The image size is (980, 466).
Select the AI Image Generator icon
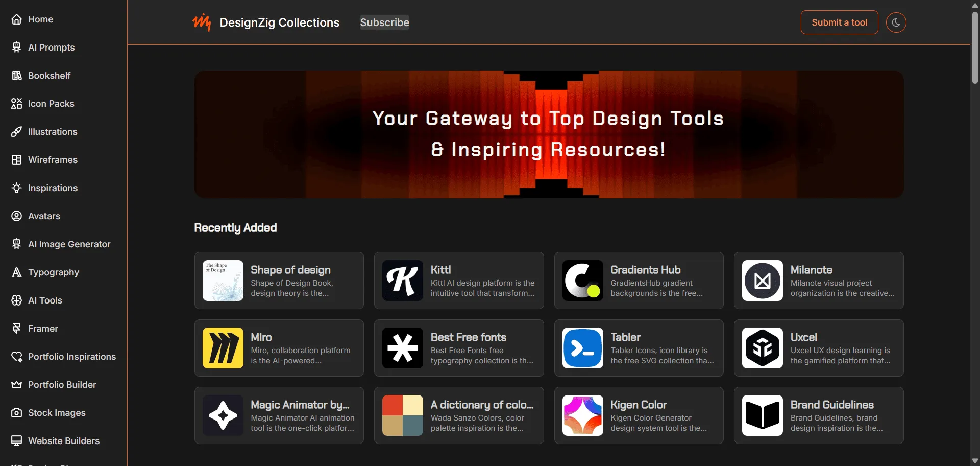[x=17, y=244]
